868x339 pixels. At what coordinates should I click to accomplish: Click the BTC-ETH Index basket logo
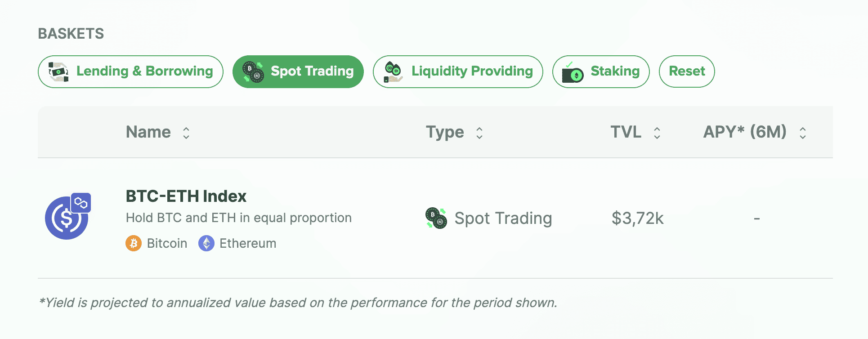pos(66,218)
